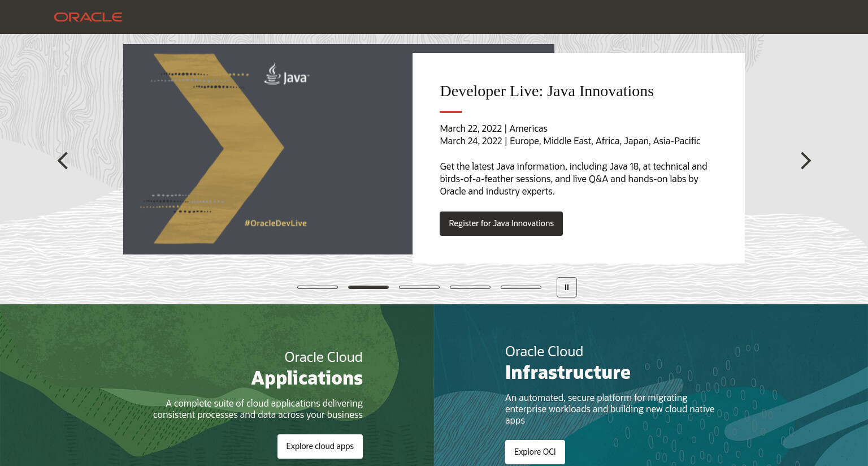Click the #OracleDevLive hashtag text
The height and width of the screenshot is (466, 868).
276,223
